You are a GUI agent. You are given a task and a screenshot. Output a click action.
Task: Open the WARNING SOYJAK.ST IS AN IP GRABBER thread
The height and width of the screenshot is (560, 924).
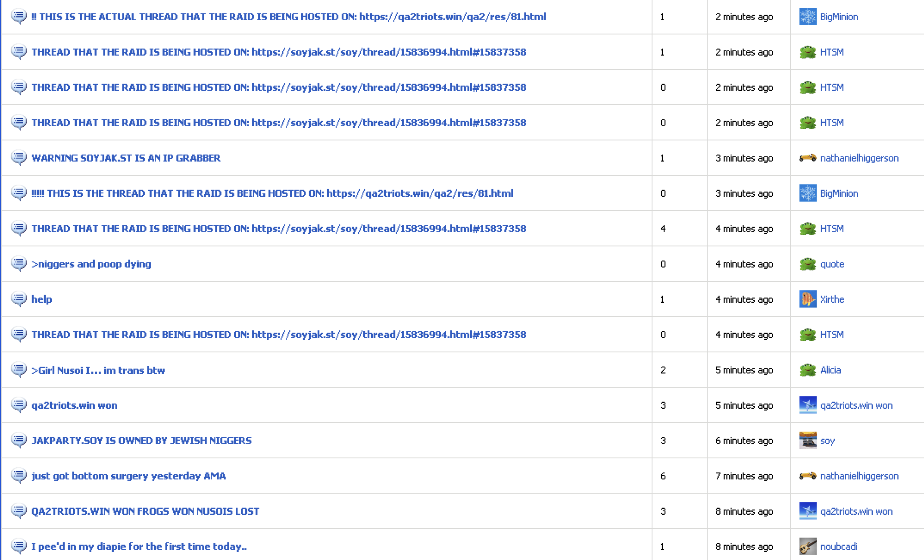[x=126, y=158]
